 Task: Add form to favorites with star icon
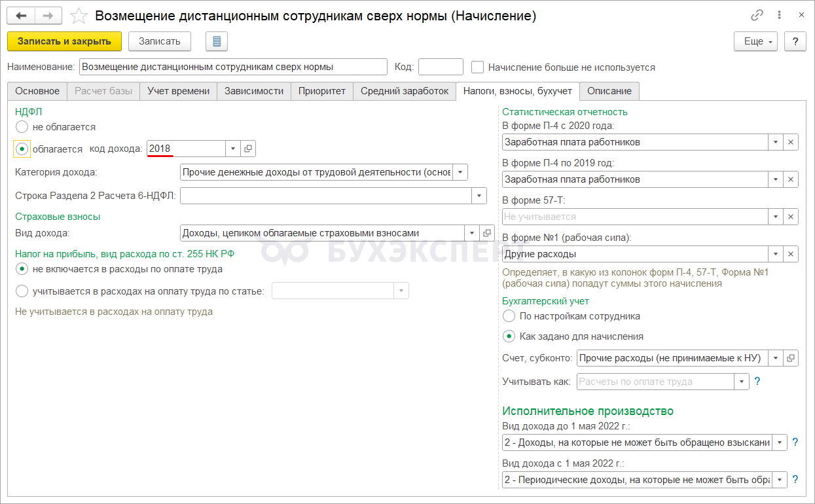click(79, 16)
